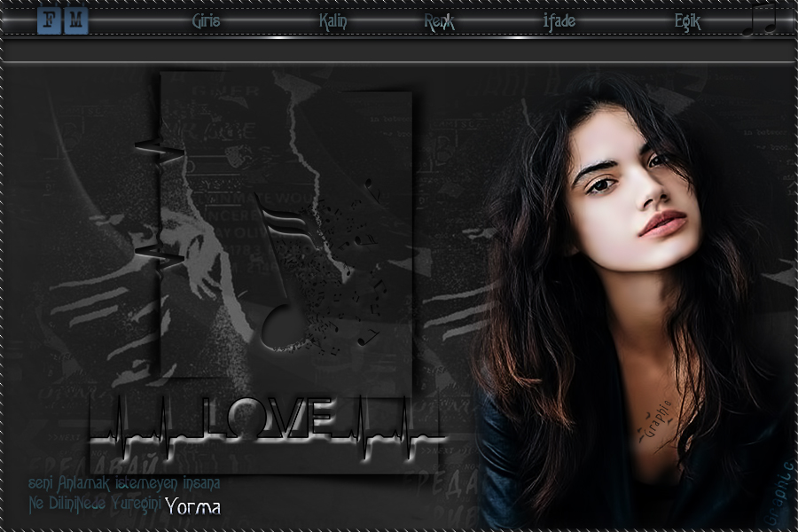Click the heartbeat line left of LOVE
Image resolution: width=798 pixels, height=532 pixels.
tap(146, 426)
